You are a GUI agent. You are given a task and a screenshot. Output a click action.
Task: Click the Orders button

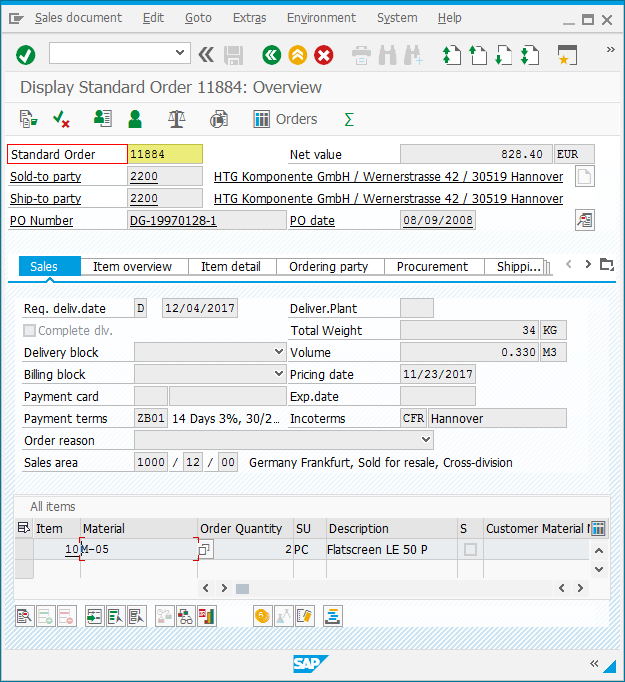click(285, 119)
